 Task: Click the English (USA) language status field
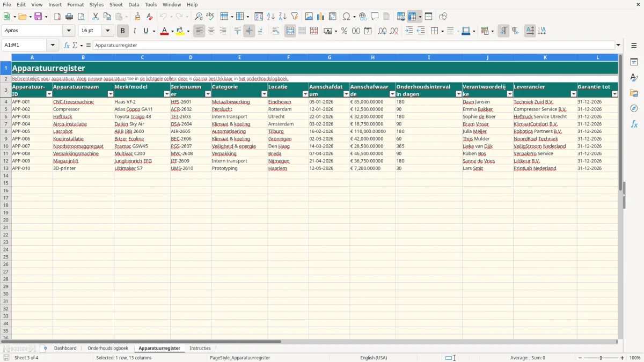coord(374,358)
